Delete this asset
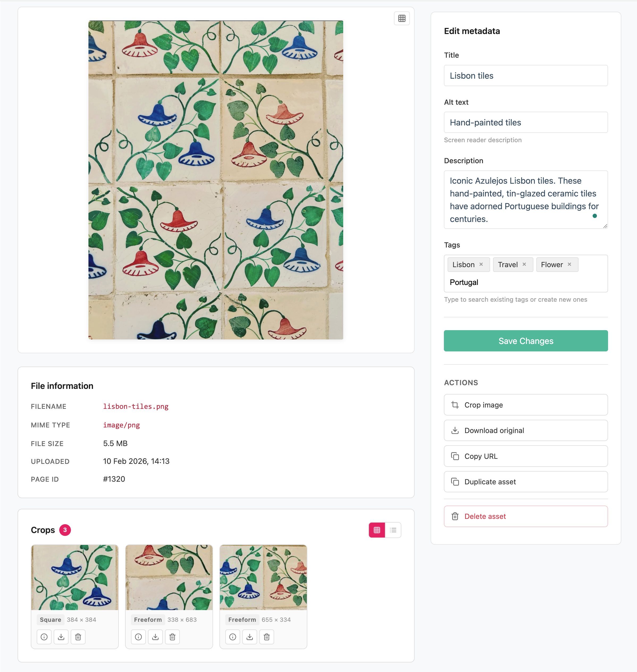Screen dimensions: 637x672 (526, 516)
